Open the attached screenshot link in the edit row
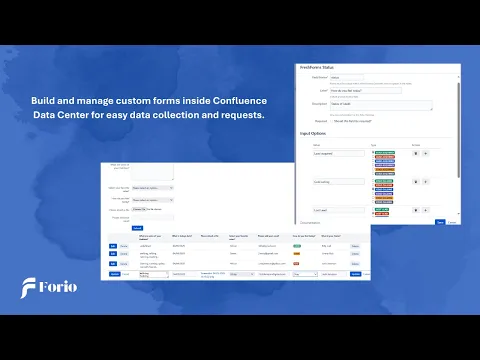Image resolution: width=480 pixels, height=360 pixels. 213,275
